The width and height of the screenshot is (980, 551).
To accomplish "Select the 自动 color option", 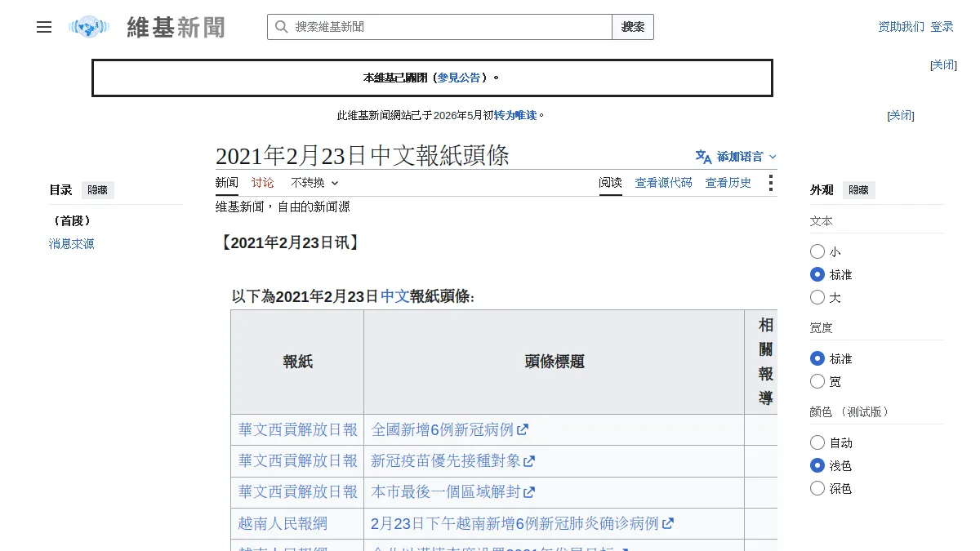I will (817, 442).
